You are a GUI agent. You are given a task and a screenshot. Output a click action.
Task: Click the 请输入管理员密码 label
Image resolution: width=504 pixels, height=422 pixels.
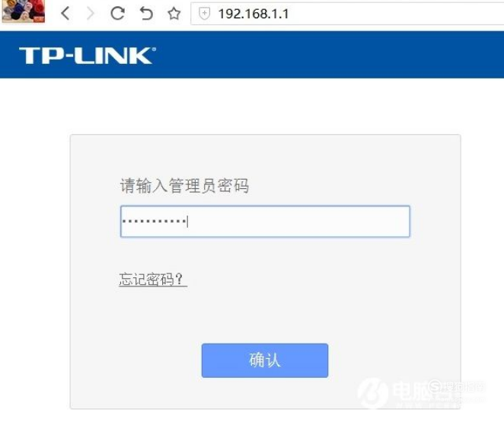[x=184, y=186]
